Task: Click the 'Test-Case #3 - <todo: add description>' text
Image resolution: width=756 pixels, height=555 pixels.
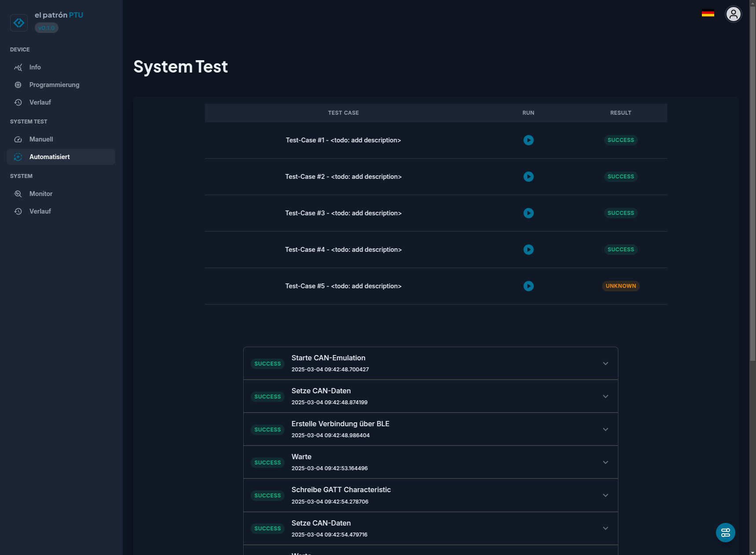Action: click(343, 213)
